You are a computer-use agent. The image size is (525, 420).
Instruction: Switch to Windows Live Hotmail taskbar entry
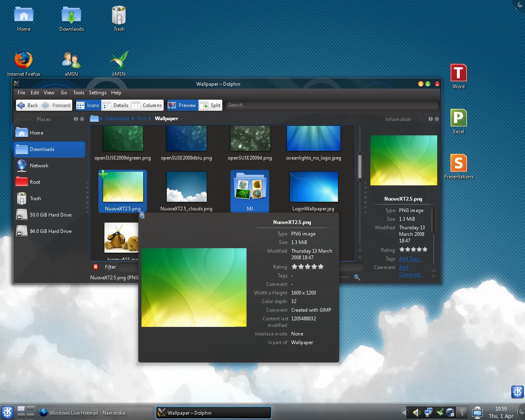(96, 413)
